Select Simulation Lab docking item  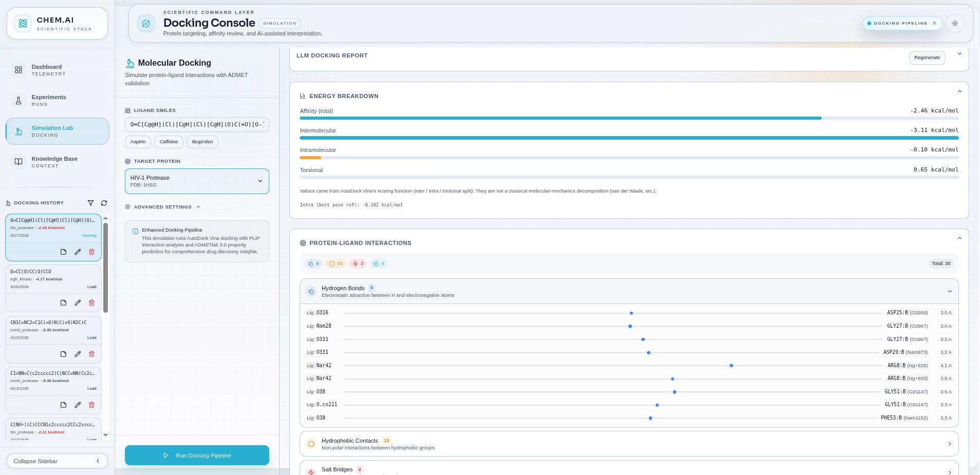[57, 131]
